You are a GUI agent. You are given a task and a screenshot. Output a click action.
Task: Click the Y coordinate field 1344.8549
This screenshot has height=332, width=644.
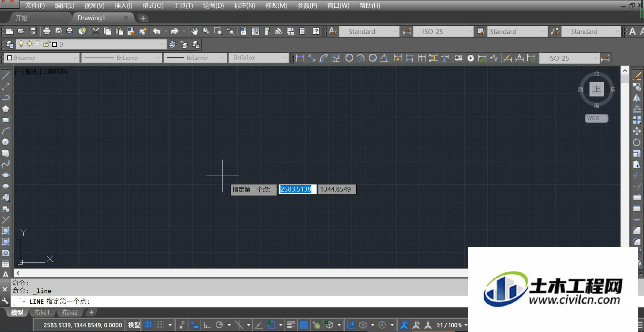(337, 189)
